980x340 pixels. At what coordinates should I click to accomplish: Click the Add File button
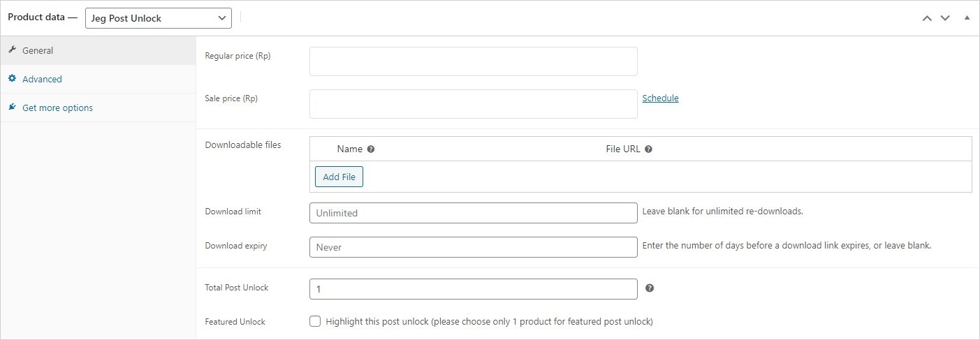[x=339, y=177]
